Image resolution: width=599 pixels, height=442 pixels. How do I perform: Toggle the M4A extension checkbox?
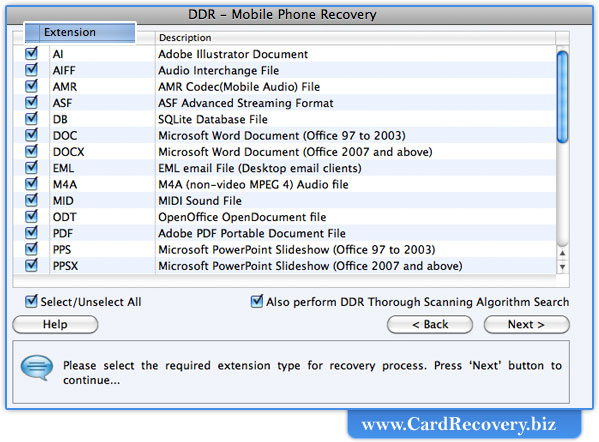click(31, 184)
